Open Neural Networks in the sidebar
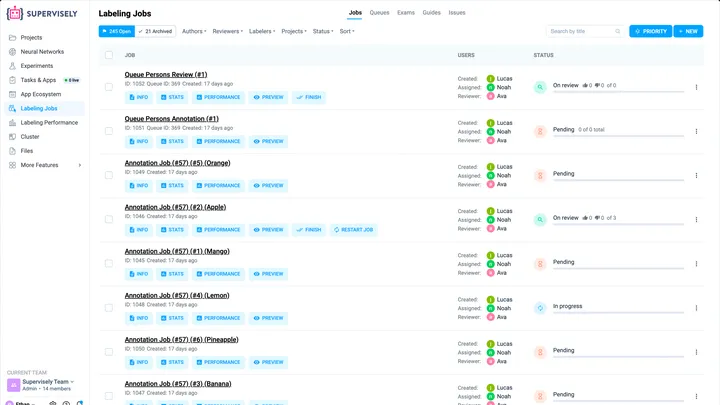This screenshot has width=720, height=405. pos(42,52)
